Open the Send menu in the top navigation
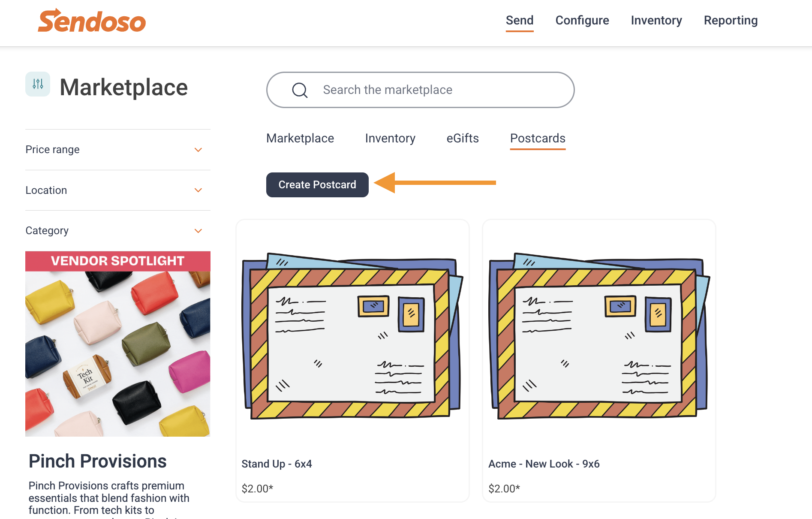The image size is (812, 519). click(520, 21)
